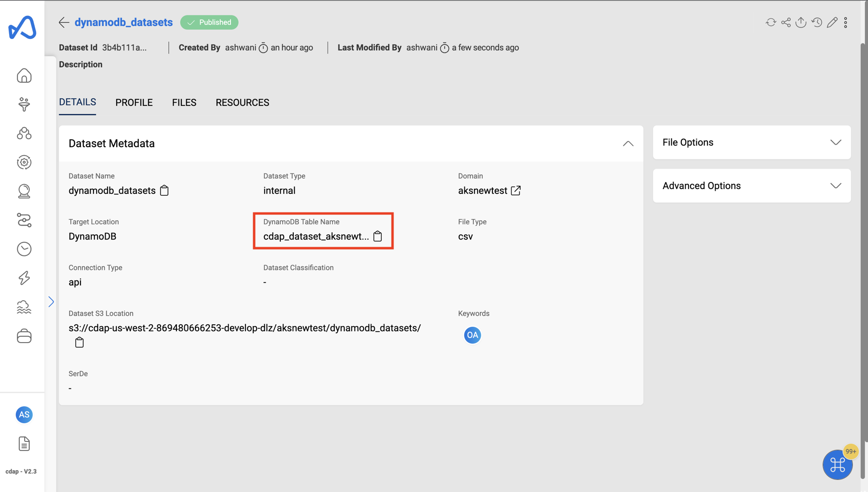Click the app logo in sidebar
868x492 pixels.
(x=22, y=27)
